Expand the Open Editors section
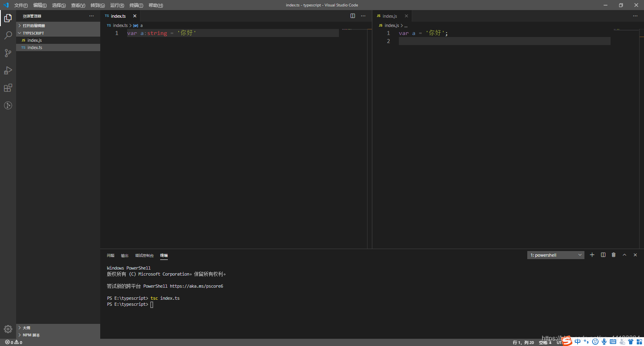Image resolution: width=644 pixels, height=346 pixels. point(58,25)
